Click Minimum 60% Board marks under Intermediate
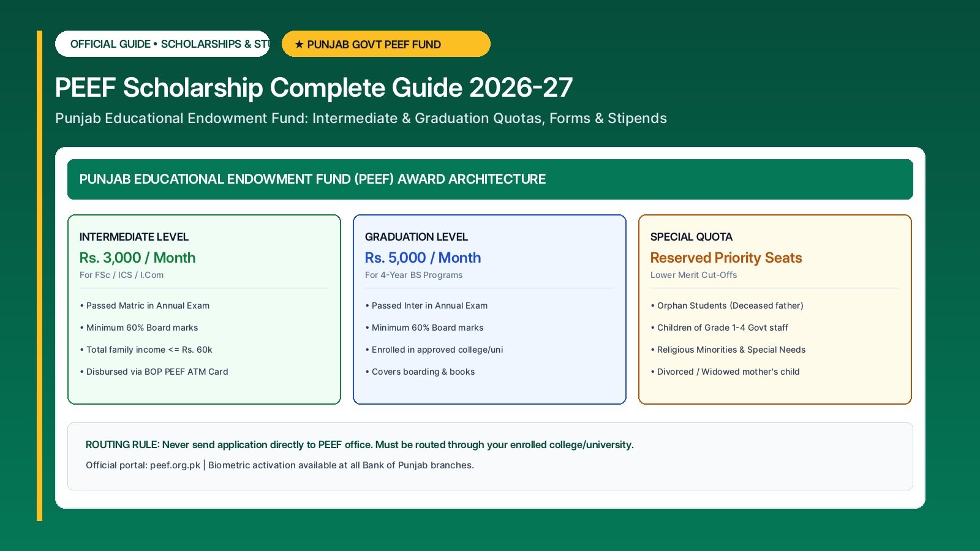980x551 pixels. (x=139, y=328)
